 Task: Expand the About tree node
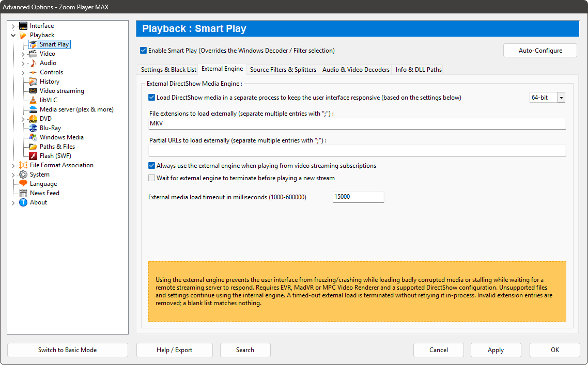tap(13, 203)
